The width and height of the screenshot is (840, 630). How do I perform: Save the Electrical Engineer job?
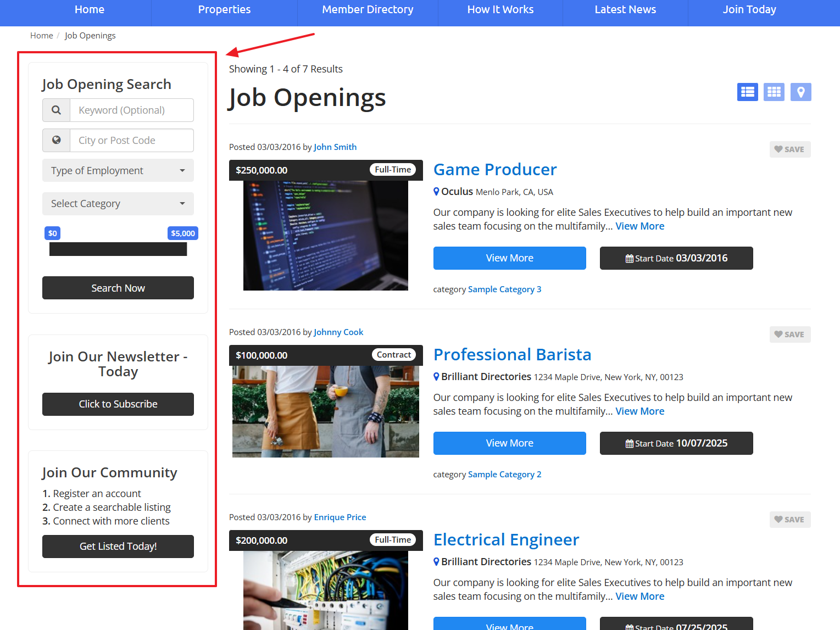click(x=790, y=520)
